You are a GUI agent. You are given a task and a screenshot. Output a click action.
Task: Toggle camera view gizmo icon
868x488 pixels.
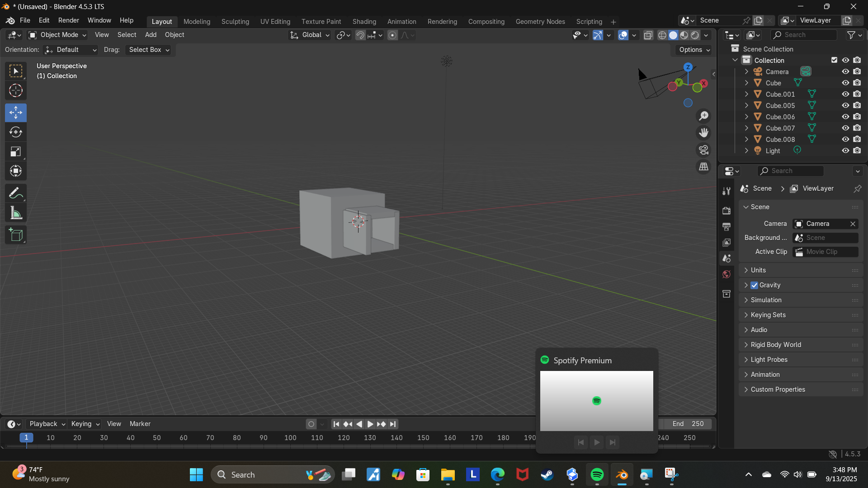(703, 150)
